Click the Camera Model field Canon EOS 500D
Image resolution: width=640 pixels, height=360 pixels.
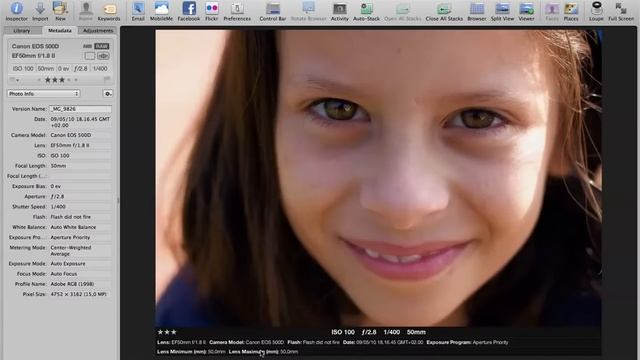pyautogui.click(x=80, y=135)
